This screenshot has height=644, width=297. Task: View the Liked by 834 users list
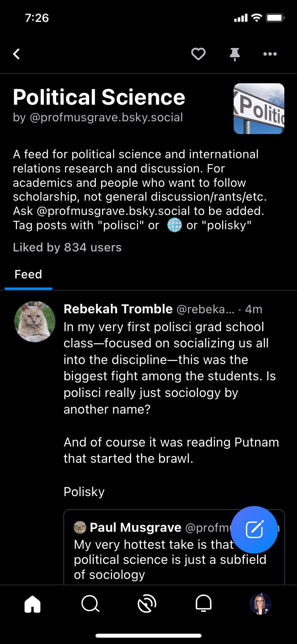[x=67, y=247]
